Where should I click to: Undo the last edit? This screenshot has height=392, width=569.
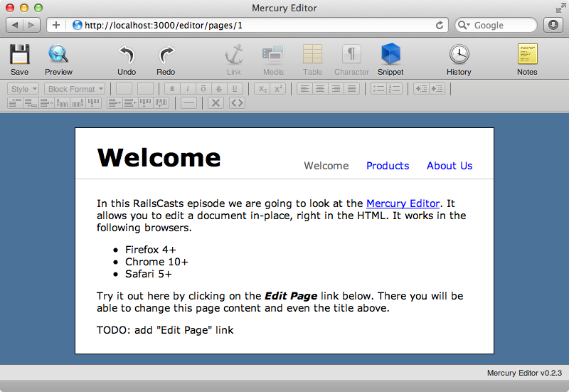(x=127, y=60)
